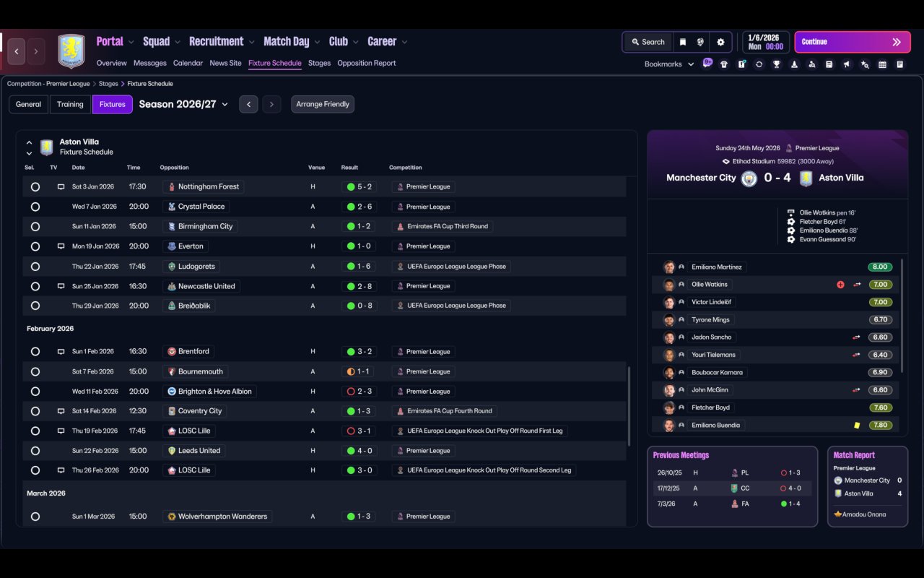Click the player ratings list scrollbar

click(x=902, y=316)
